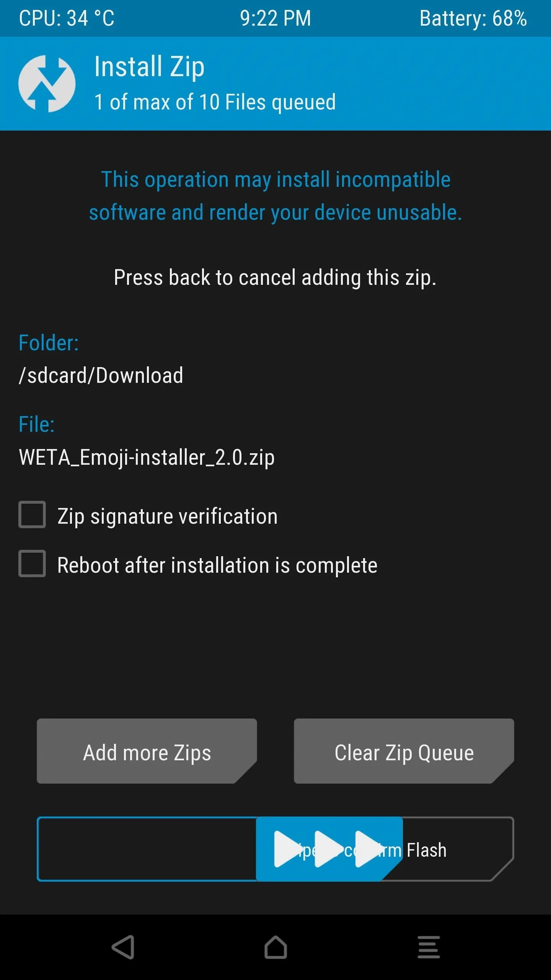Tap the home navigation icon
551x980 pixels.
[x=275, y=947]
